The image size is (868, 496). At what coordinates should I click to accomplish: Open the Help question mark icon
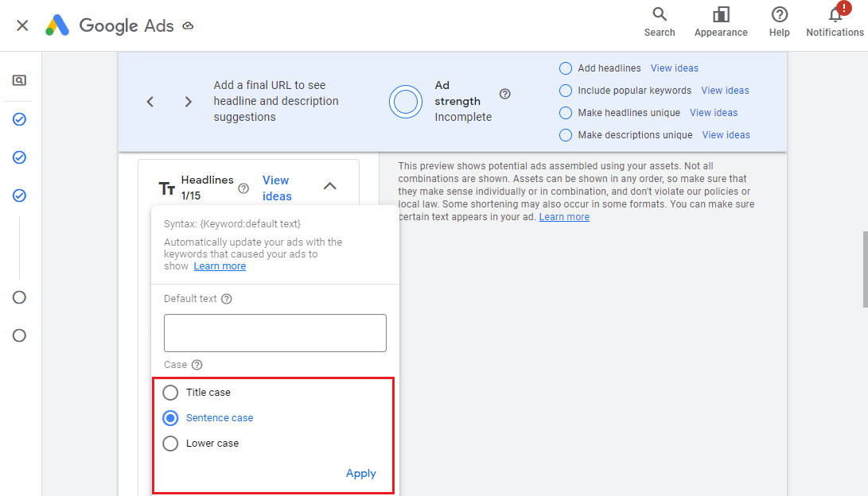779,15
